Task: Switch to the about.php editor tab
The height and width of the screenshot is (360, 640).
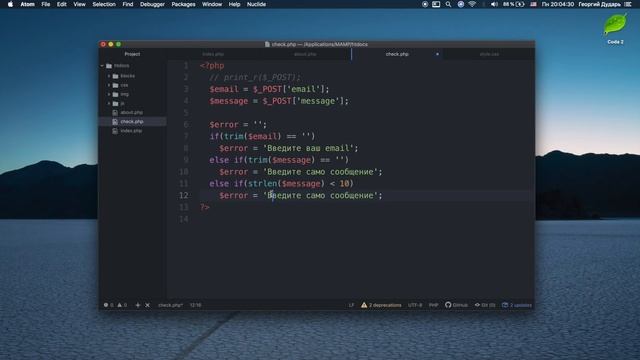Action: [305, 54]
